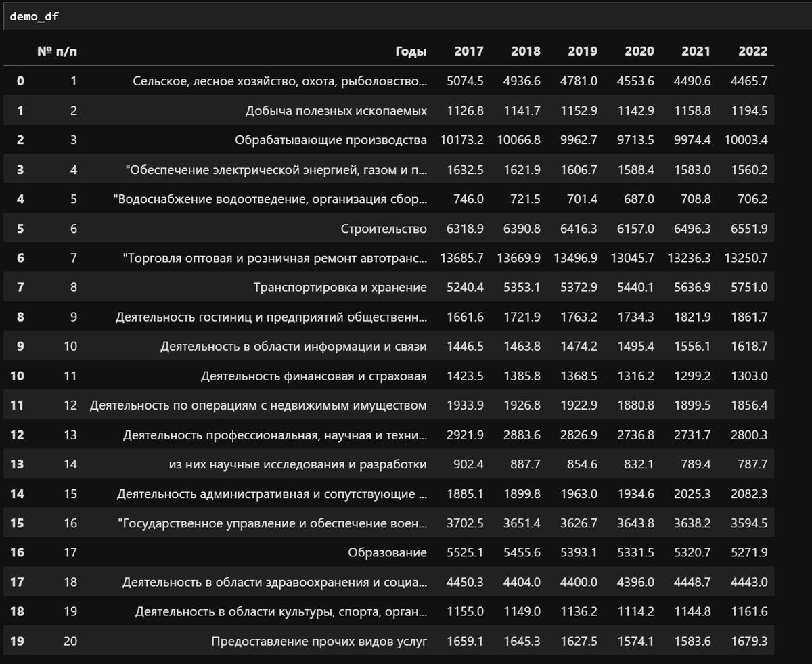Click cell value 6551.9

click(x=750, y=229)
